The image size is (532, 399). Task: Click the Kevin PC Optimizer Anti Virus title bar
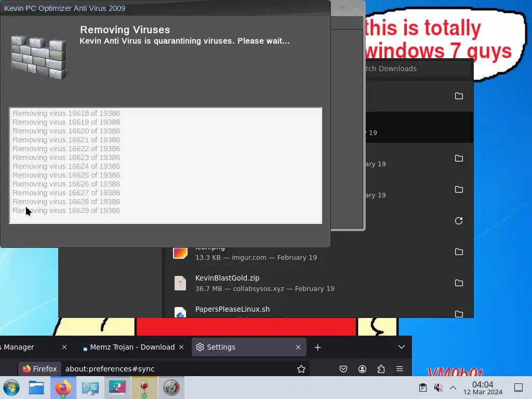(x=165, y=8)
